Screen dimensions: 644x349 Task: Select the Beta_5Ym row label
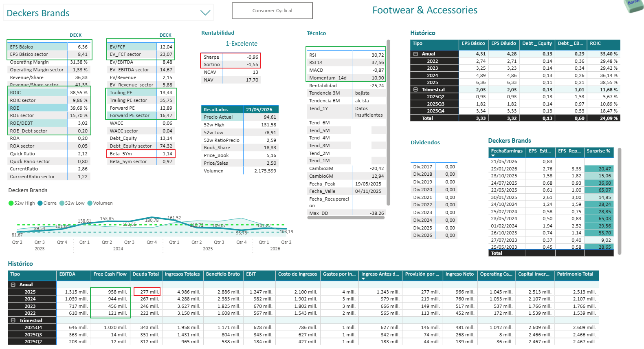121,154
